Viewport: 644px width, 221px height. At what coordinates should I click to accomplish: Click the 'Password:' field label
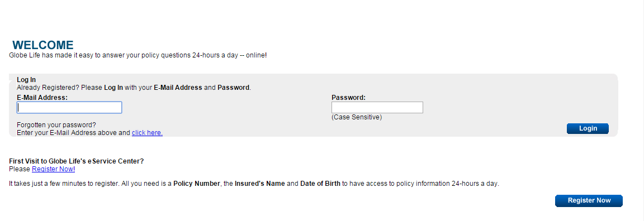[349, 98]
